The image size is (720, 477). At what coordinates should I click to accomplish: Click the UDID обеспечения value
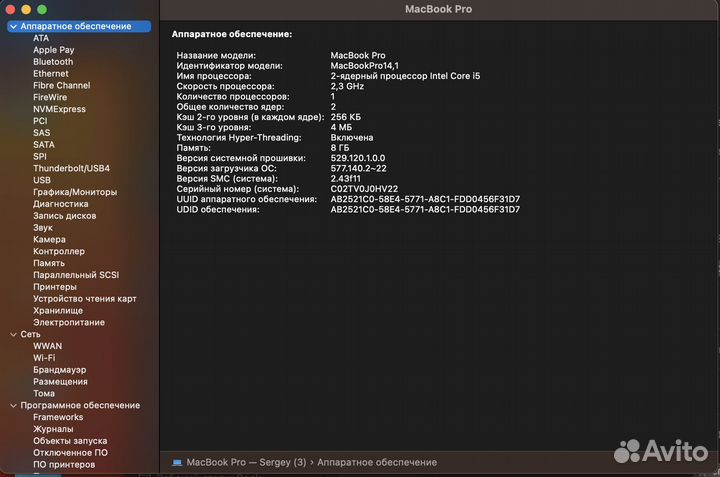pyautogui.click(x=425, y=209)
